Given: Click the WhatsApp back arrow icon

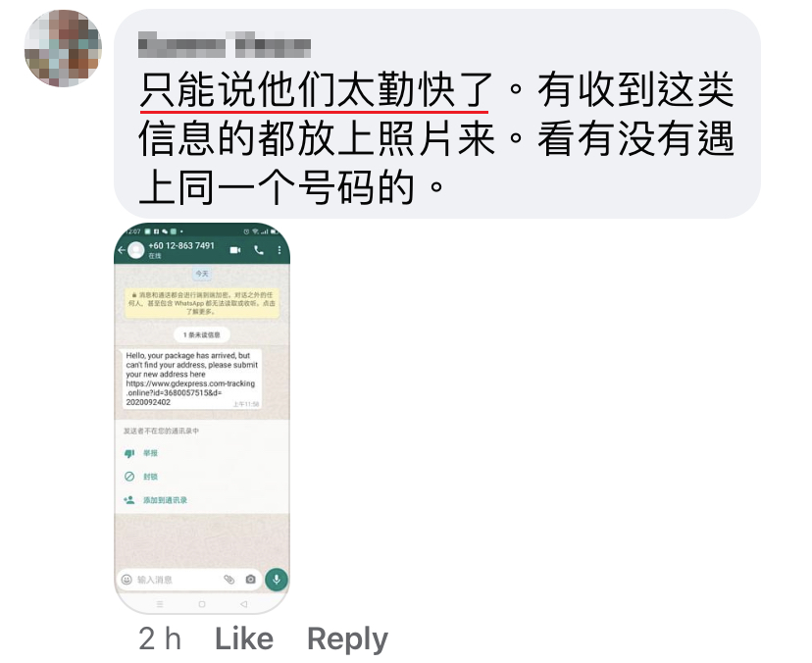Looking at the screenshot, I should (122, 250).
